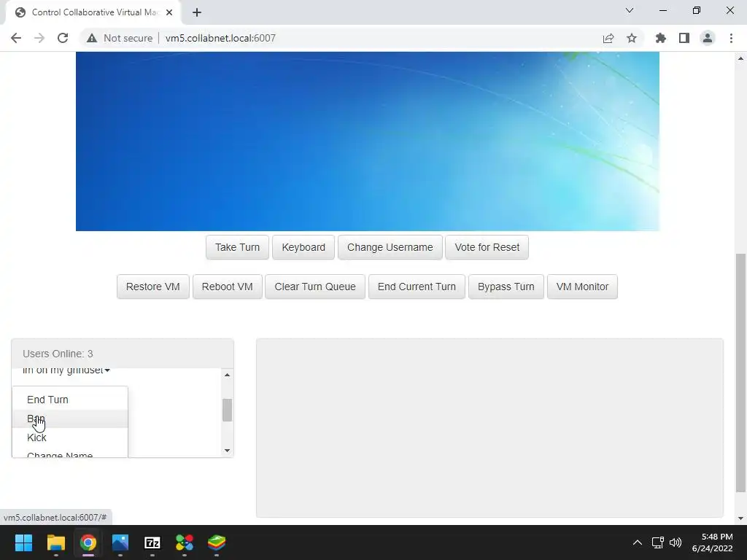Click the Restore VM button
Image resolution: width=747 pixels, height=560 pixels.
[153, 287]
